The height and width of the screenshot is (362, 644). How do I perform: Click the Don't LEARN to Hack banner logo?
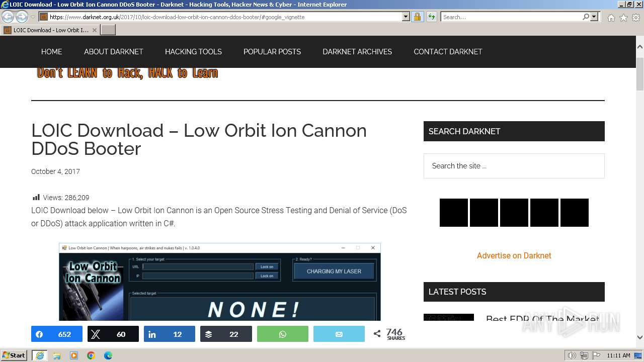(x=127, y=73)
